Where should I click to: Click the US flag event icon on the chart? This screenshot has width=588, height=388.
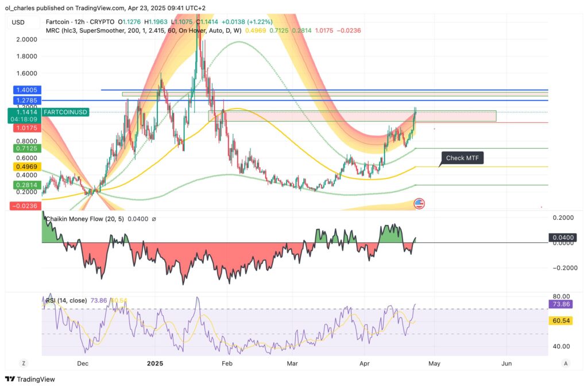click(x=419, y=203)
